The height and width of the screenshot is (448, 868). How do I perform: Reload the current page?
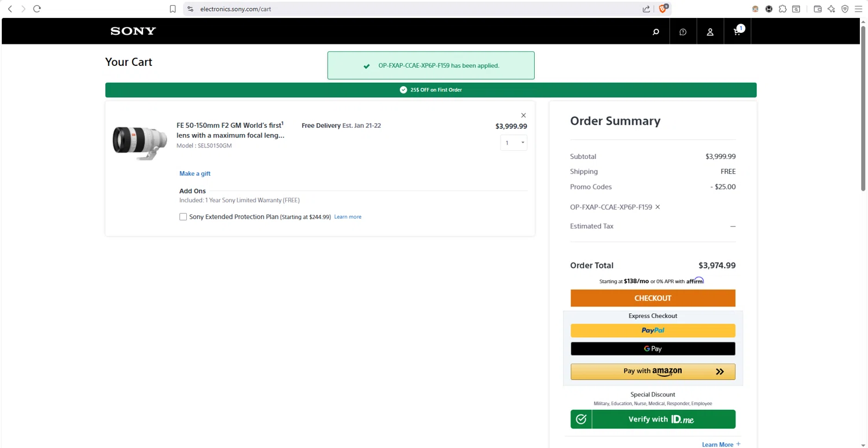point(37,9)
